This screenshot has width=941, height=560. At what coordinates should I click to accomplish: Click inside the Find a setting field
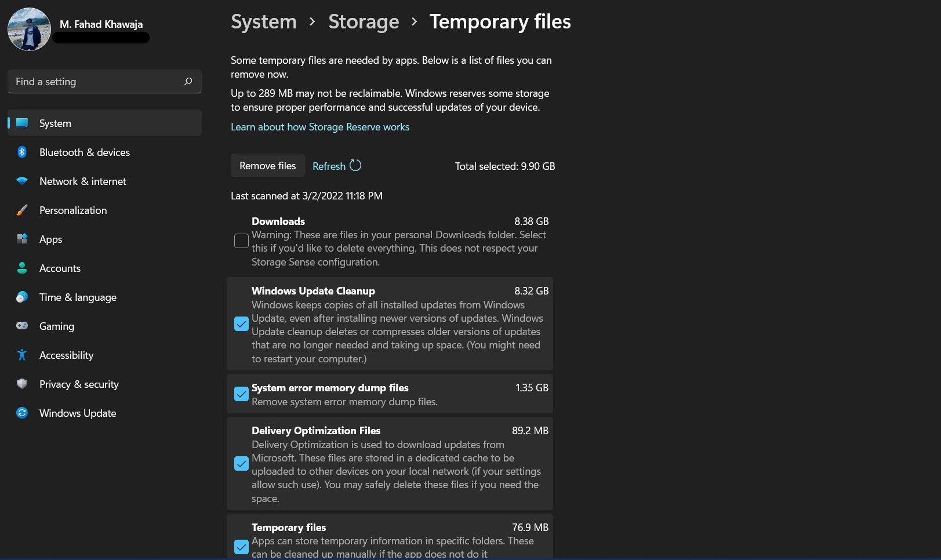[x=93, y=81]
